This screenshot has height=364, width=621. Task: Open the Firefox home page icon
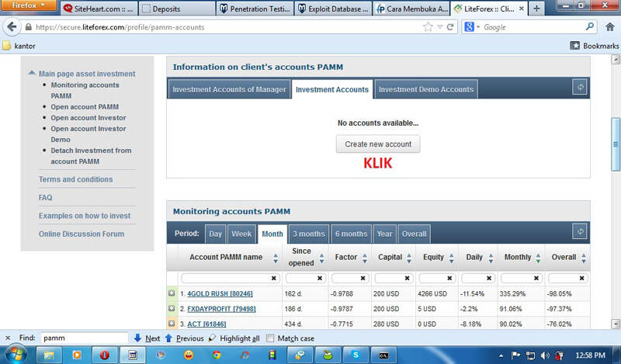pyautogui.click(x=610, y=27)
